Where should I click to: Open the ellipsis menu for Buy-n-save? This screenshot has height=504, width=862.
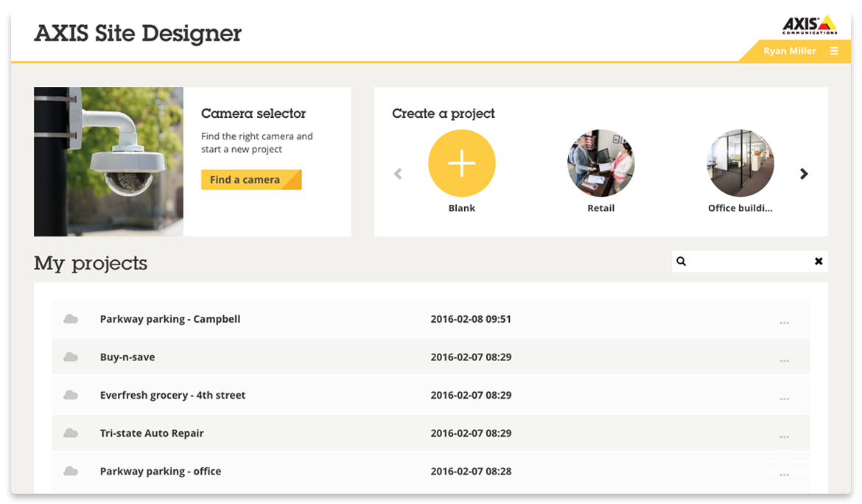[x=784, y=361]
